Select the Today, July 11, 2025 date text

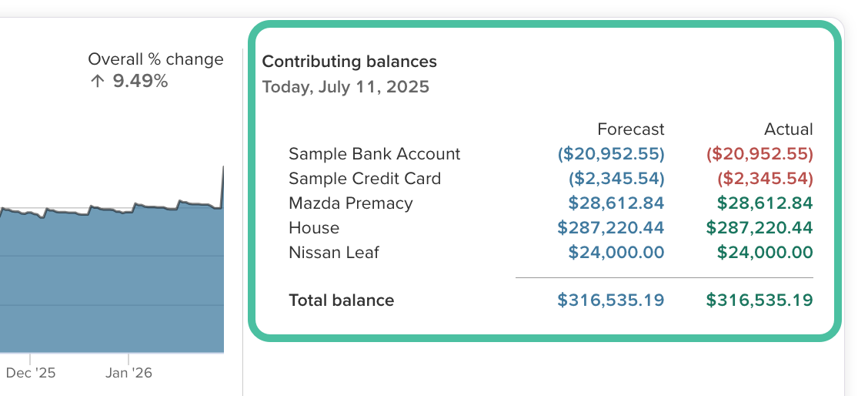(x=346, y=87)
